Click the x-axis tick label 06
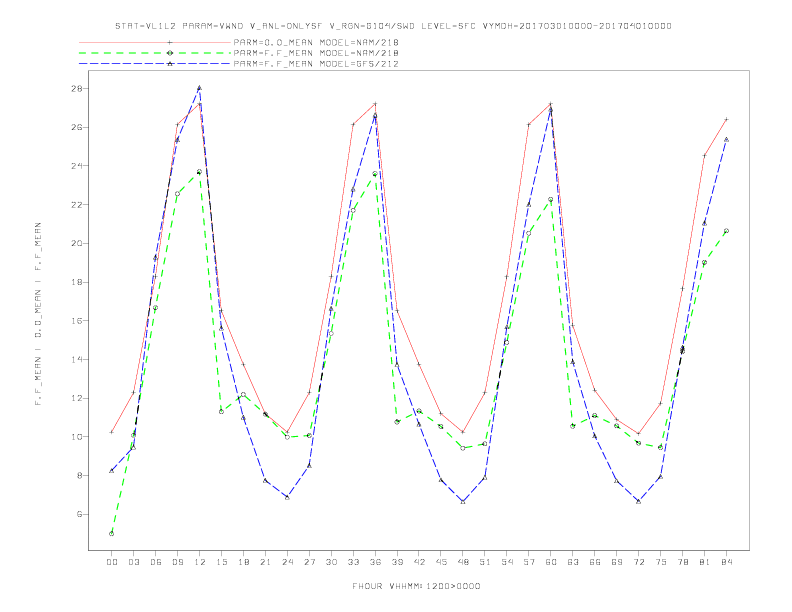The image size is (792, 612). (156, 562)
